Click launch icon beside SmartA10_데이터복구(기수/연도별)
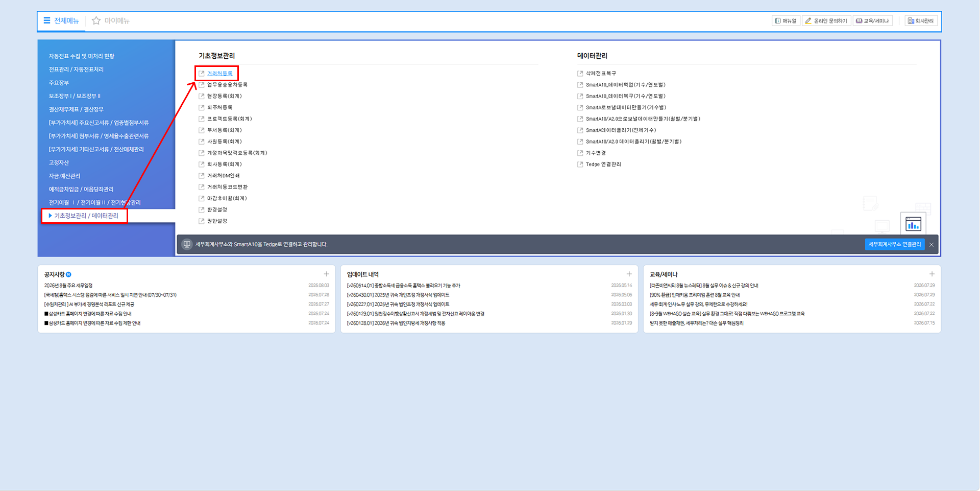This screenshot has width=980, height=491. click(x=580, y=96)
